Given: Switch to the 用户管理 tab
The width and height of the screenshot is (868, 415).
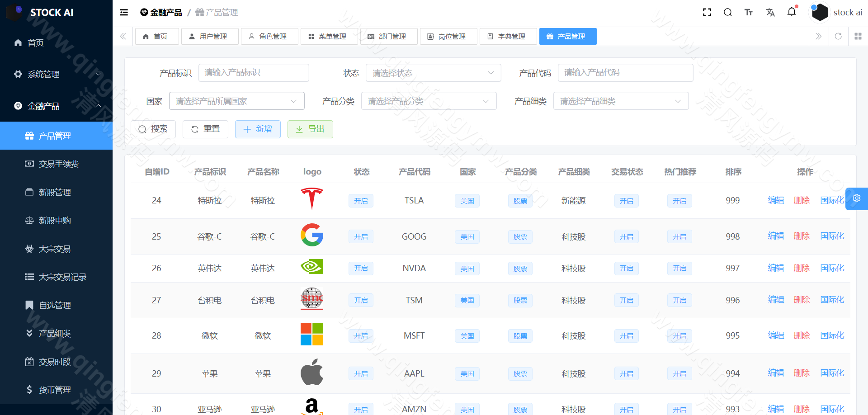Looking at the screenshot, I should 210,36.
